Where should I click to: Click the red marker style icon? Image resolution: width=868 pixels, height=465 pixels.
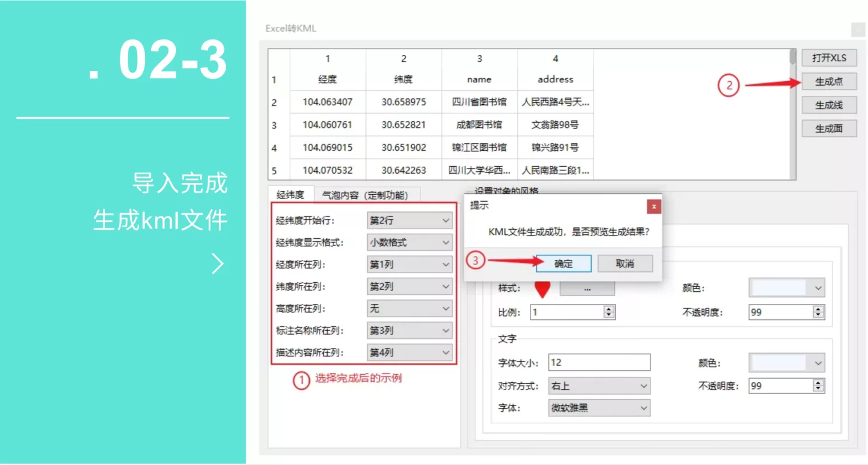[542, 289]
